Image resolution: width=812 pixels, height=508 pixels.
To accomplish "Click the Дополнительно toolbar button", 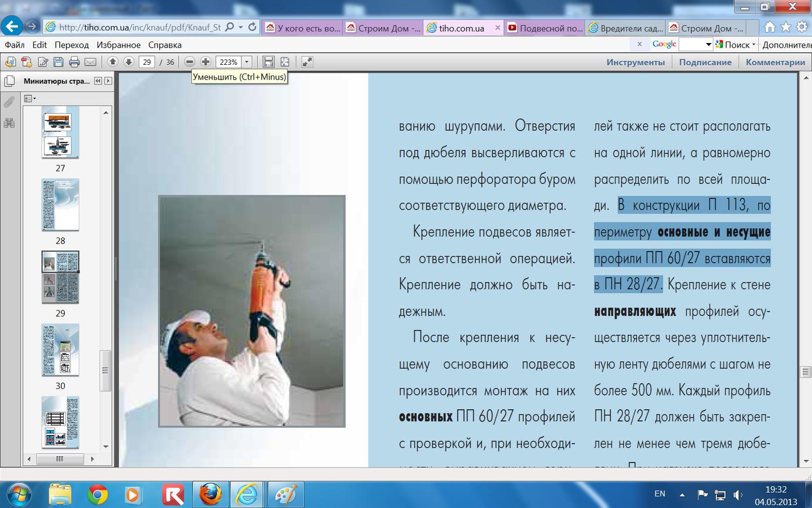I will point(787,45).
